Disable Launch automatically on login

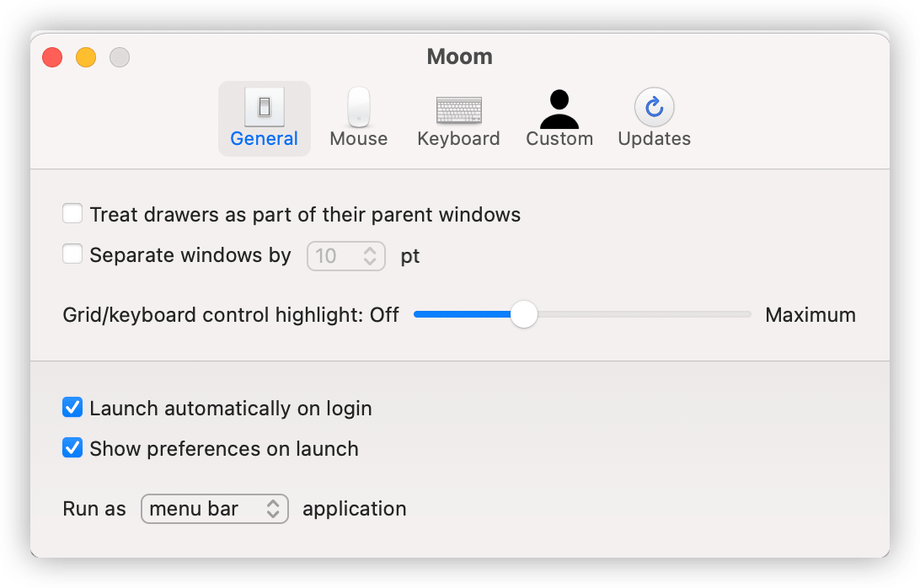tap(72, 407)
